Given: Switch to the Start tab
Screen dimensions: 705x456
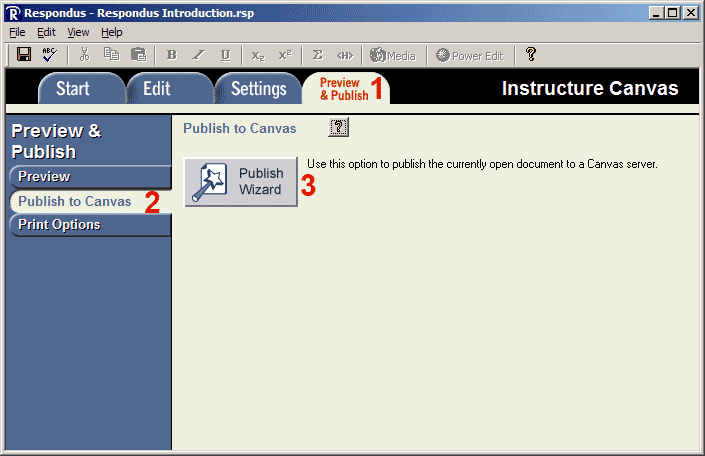Looking at the screenshot, I should 81,89.
